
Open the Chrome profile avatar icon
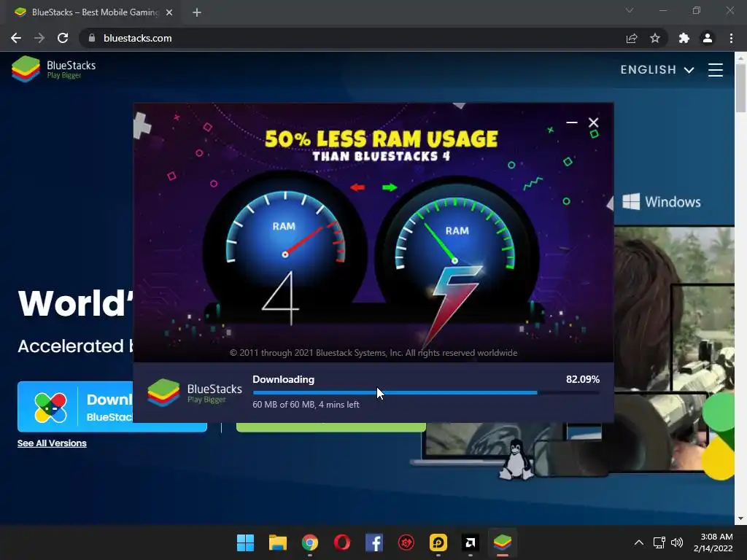click(x=708, y=38)
